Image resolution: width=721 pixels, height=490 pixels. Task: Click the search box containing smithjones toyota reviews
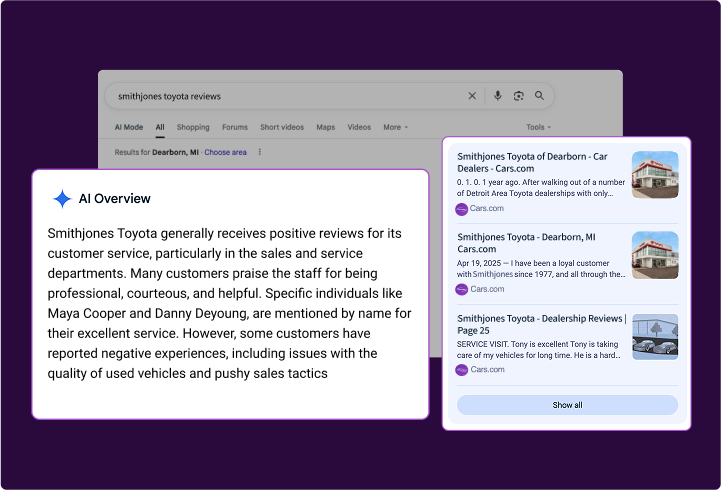329,96
